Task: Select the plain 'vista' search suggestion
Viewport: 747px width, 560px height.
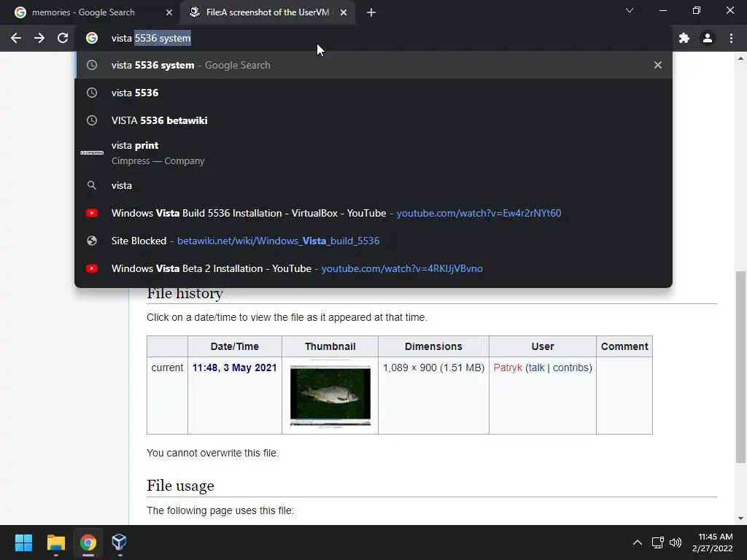Action: [x=373, y=185]
